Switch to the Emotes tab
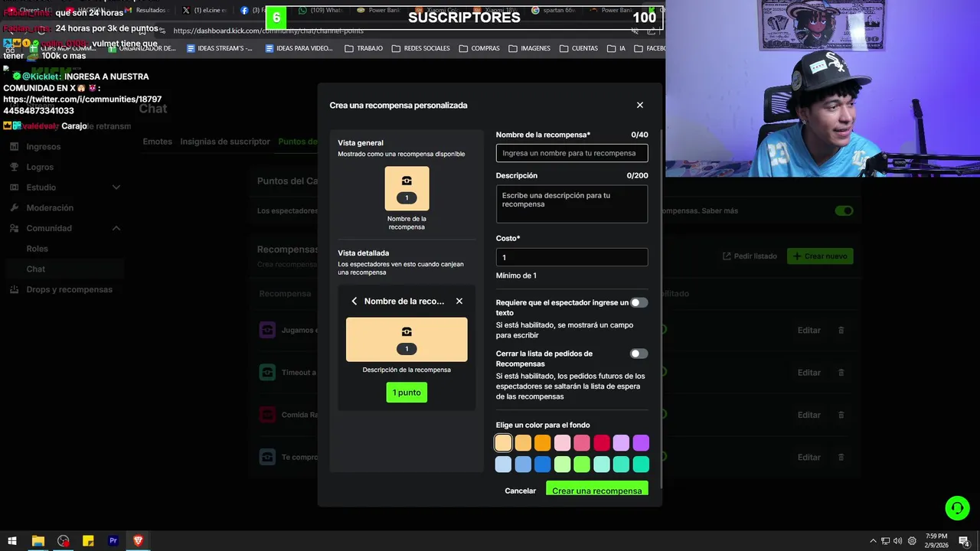Viewport: 980px width, 551px height. pyautogui.click(x=157, y=142)
